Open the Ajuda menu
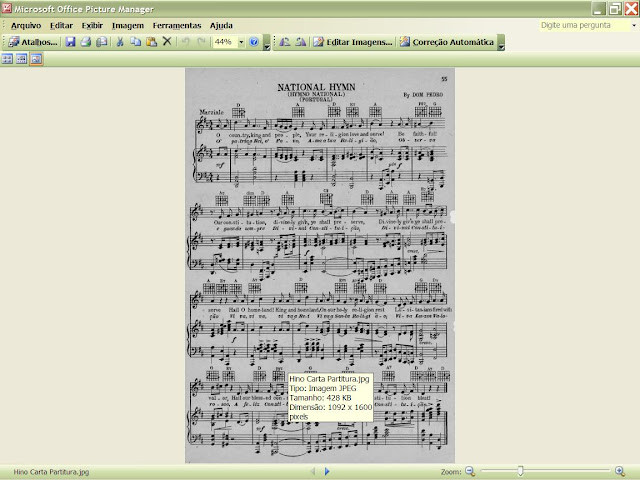Viewport: 640px width, 480px height. 221,25
